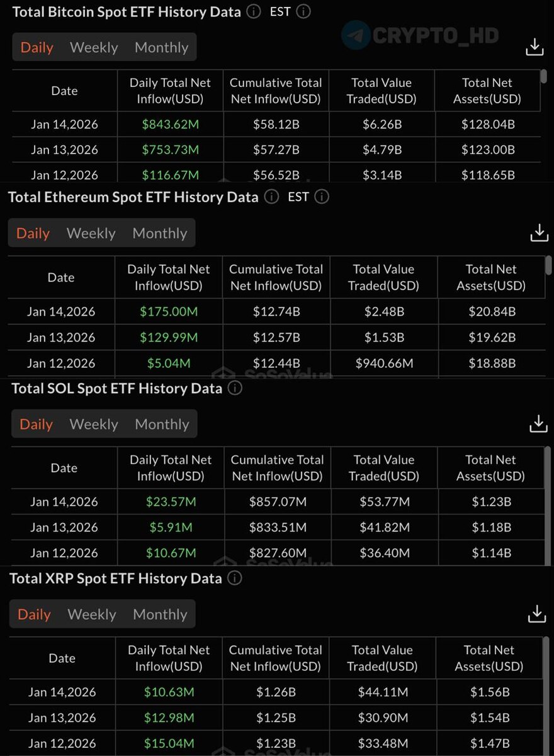Screen dimensions: 554x756
Task: Download the Ethereum Spot ETF history data
Action: [540, 233]
